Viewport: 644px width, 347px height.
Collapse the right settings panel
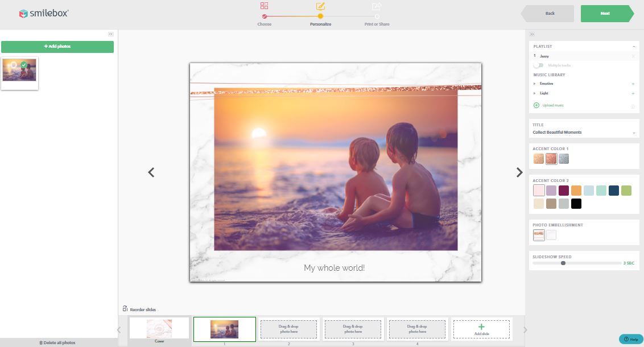coord(532,34)
